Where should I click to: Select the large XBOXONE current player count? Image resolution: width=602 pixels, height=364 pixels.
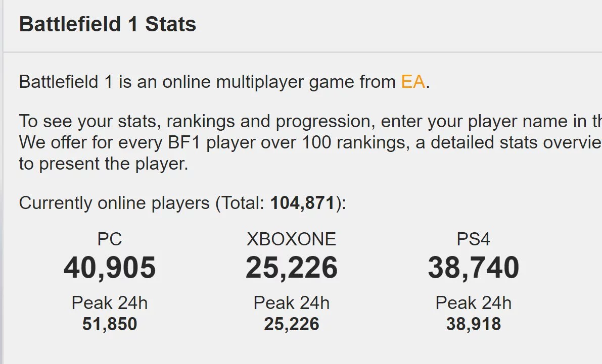(291, 268)
